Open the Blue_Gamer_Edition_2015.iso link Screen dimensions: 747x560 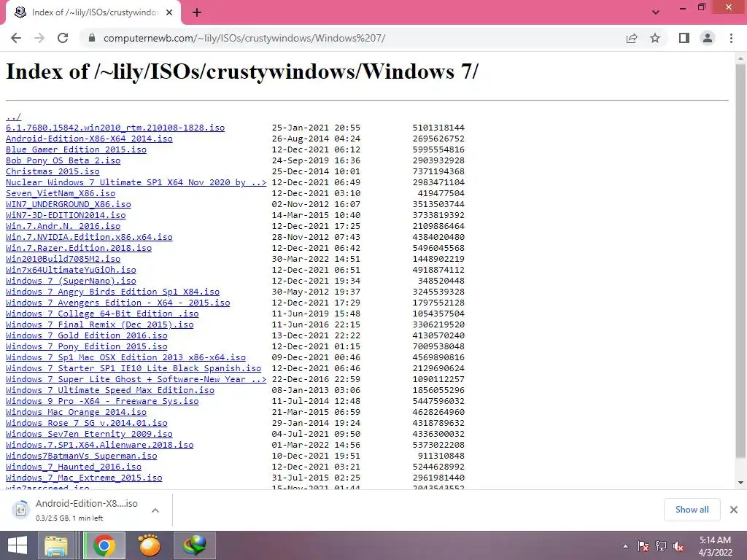pos(76,149)
